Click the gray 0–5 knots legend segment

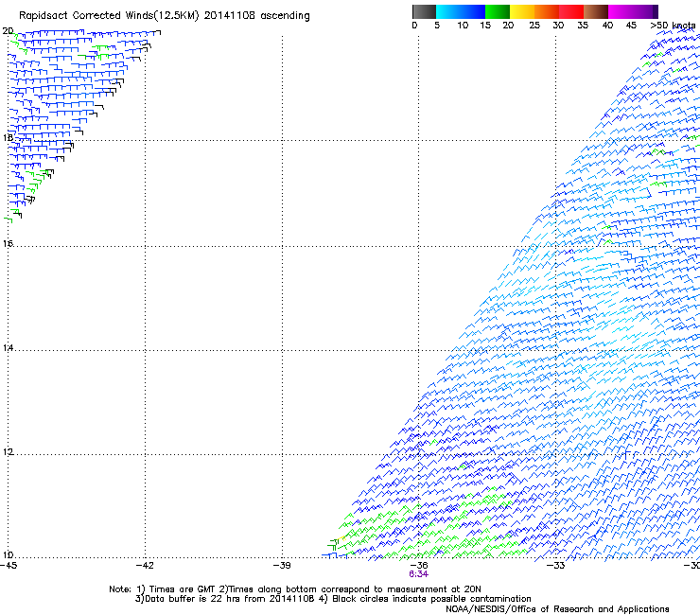tap(424, 11)
